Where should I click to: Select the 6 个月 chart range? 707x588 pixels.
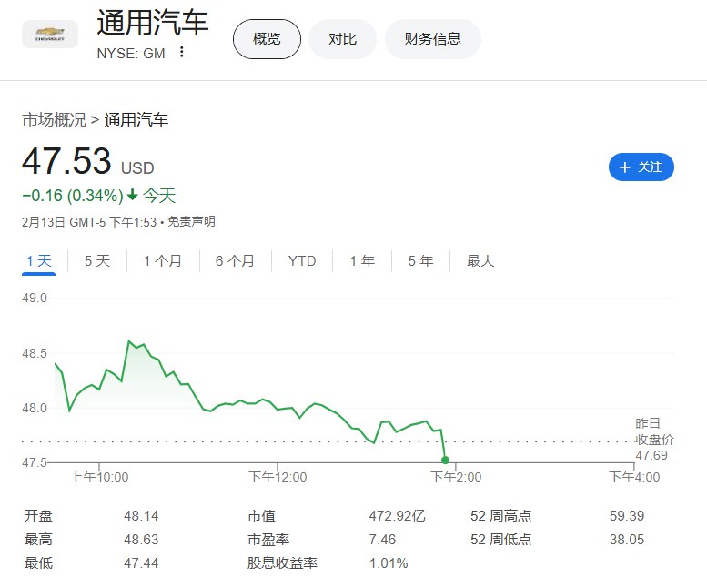pyautogui.click(x=235, y=261)
